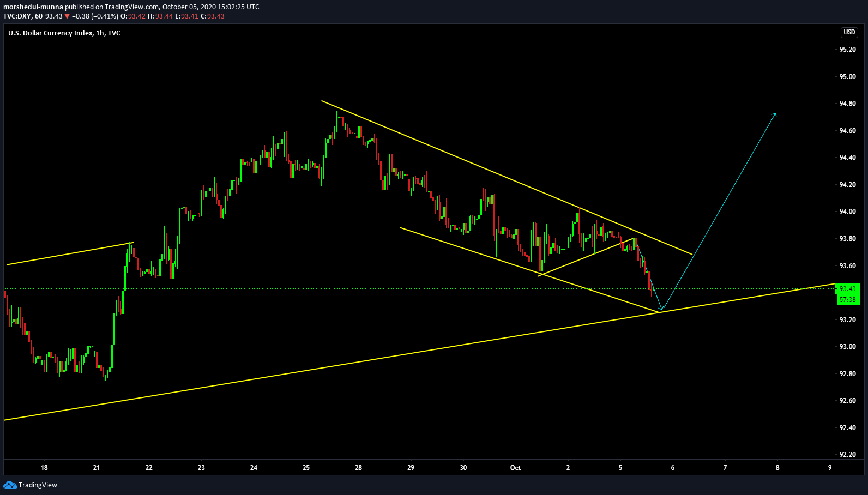This screenshot has width=868, height=495.
Task: Click the 92.40 price axis label
Action: [x=847, y=428]
